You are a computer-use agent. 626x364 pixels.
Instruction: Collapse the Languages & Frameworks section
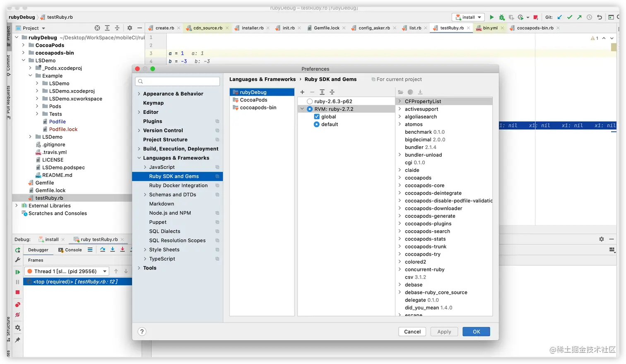click(139, 158)
